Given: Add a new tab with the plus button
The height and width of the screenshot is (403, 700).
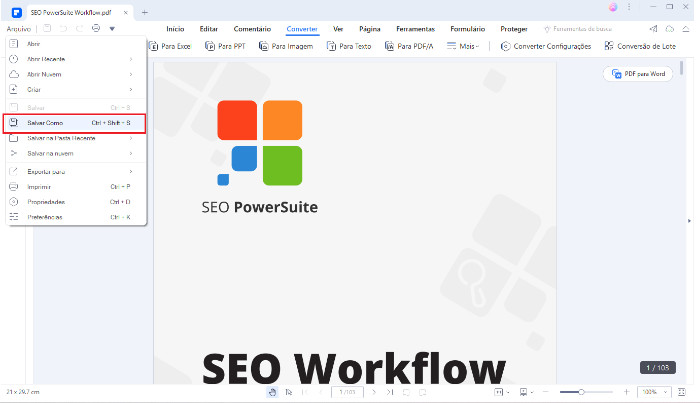Looking at the screenshot, I should tap(144, 12).
